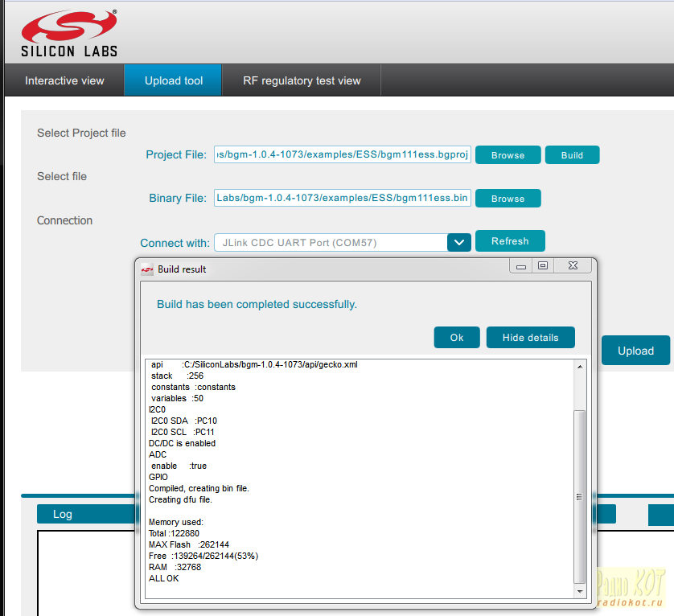This screenshot has height=616, width=674.
Task: Hide details in the Build result dialog
Action: (x=530, y=338)
